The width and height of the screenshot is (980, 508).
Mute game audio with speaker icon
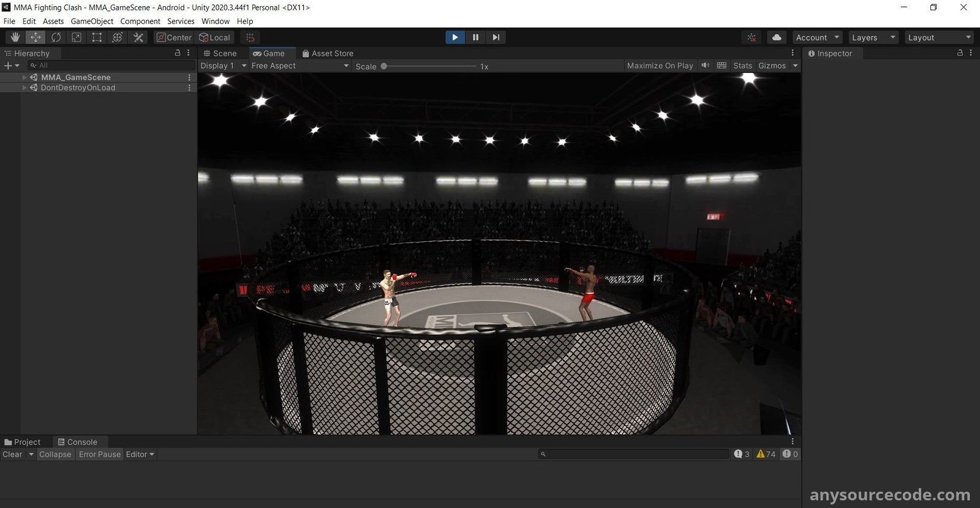coord(706,65)
